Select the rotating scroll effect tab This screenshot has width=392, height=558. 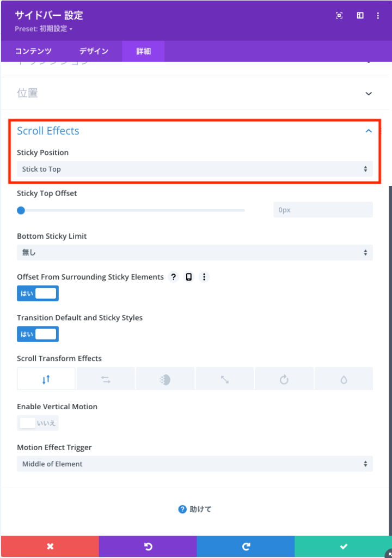coord(284,379)
